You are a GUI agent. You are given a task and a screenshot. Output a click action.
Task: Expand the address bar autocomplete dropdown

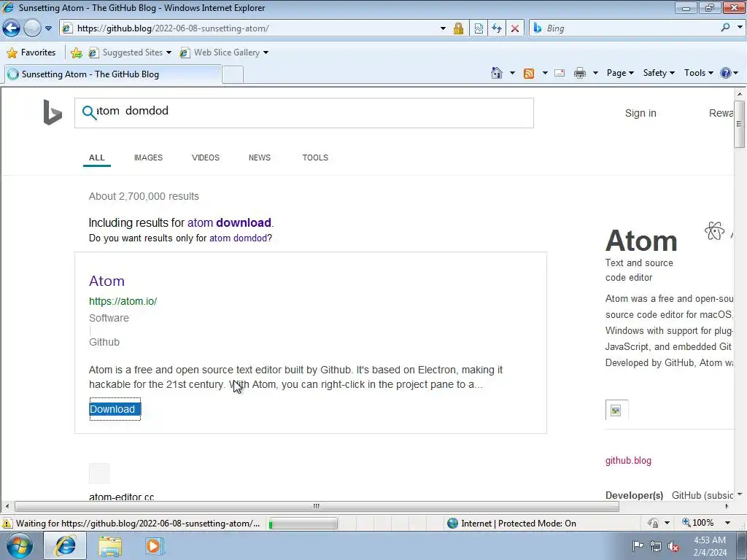tap(443, 28)
